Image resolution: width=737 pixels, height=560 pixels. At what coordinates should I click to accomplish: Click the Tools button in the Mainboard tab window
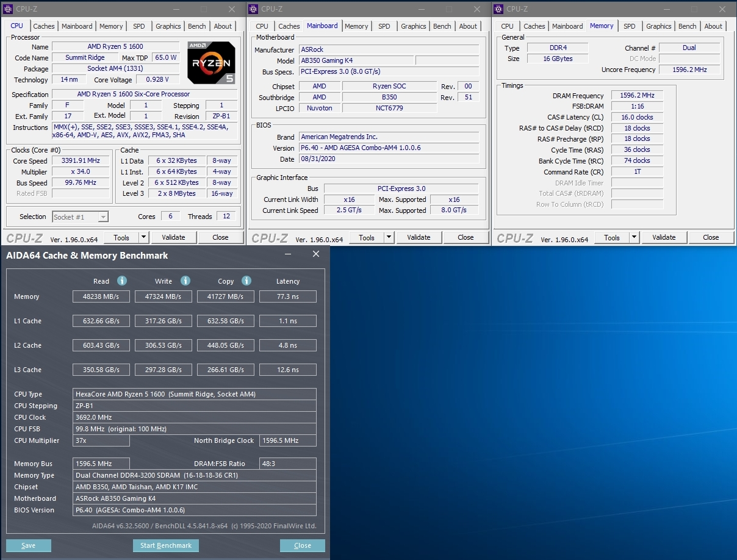(367, 237)
